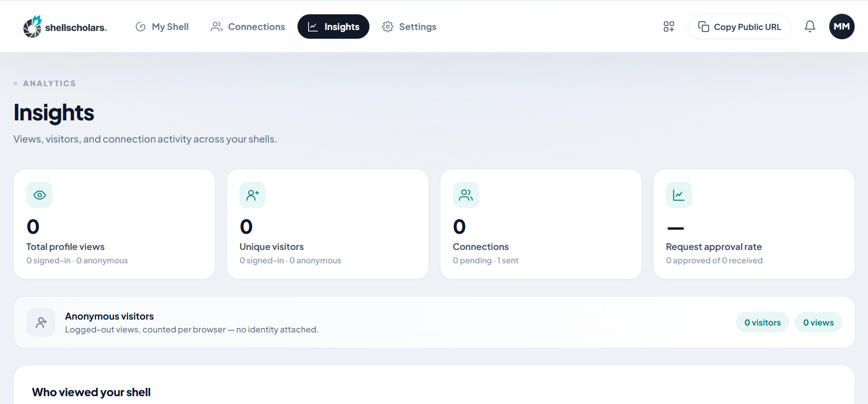Click the Anonymous visitors person icon

click(41, 322)
